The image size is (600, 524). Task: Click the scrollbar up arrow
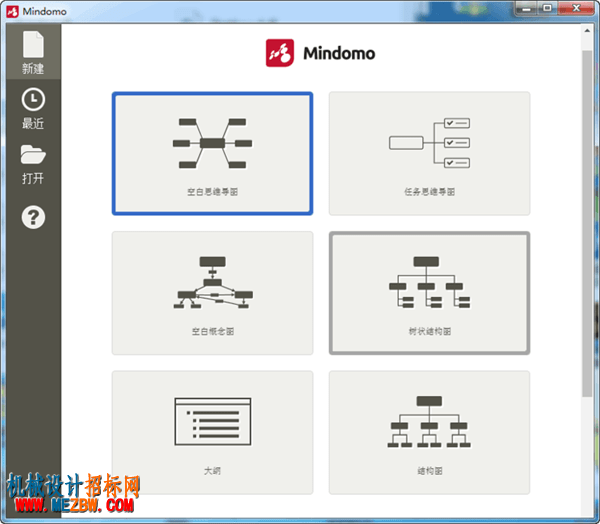(587, 31)
